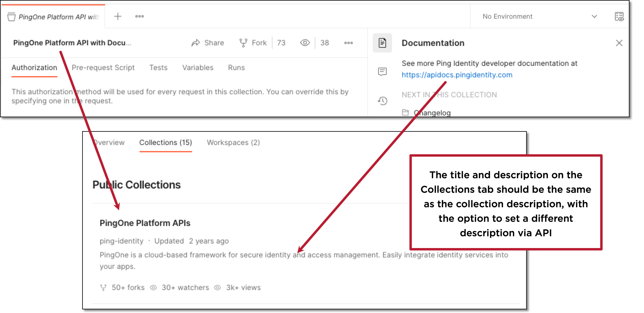The height and width of the screenshot is (313, 644).
Task: Fork the collection using the Fork icon
Action: click(244, 43)
